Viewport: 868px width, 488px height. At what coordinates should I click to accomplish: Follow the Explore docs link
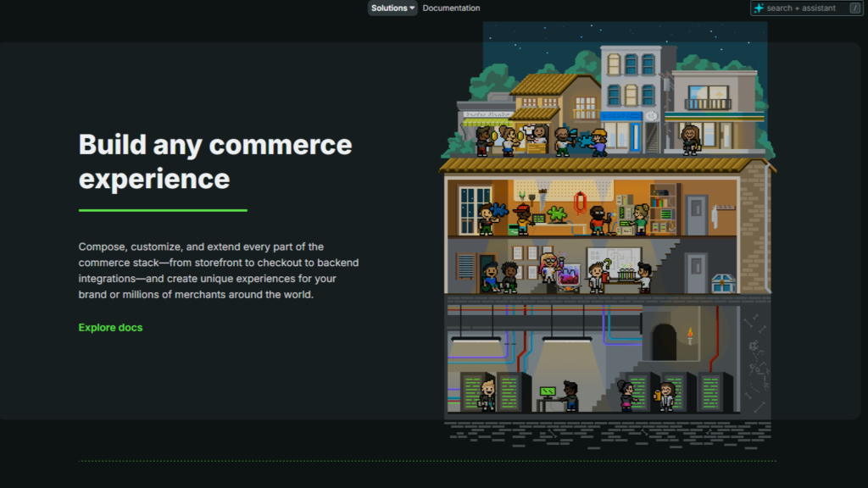click(110, 328)
